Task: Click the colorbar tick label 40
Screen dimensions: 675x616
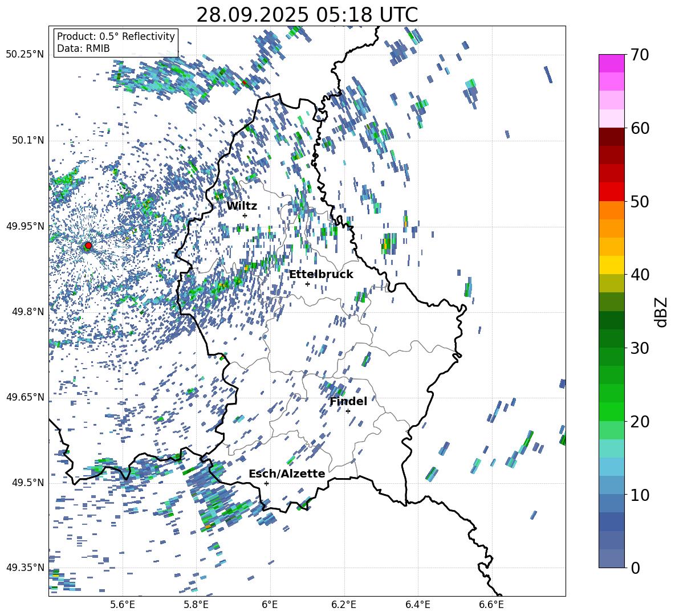Action: [639, 275]
